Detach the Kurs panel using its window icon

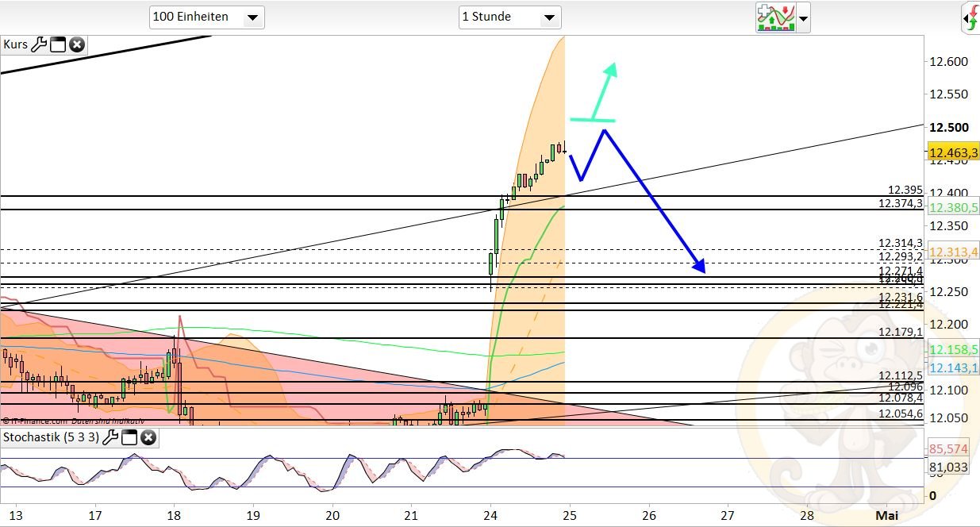tap(56, 44)
